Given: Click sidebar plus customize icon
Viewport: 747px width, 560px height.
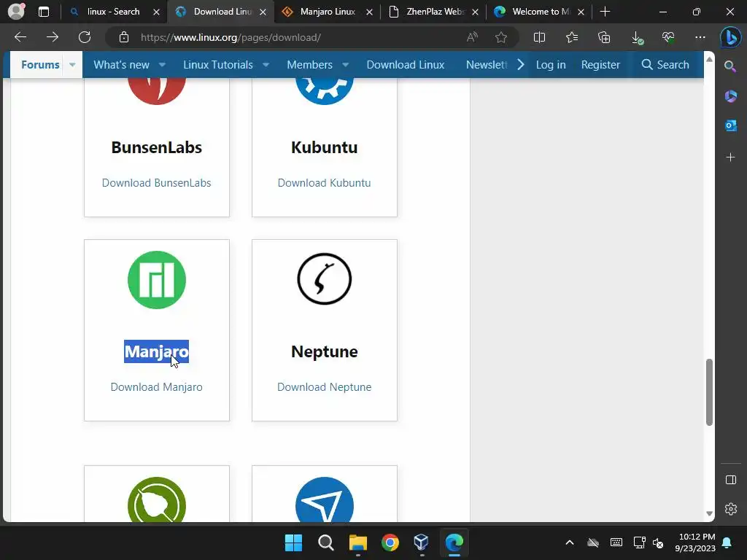Looking at the screenshot, I should (730, 157).
